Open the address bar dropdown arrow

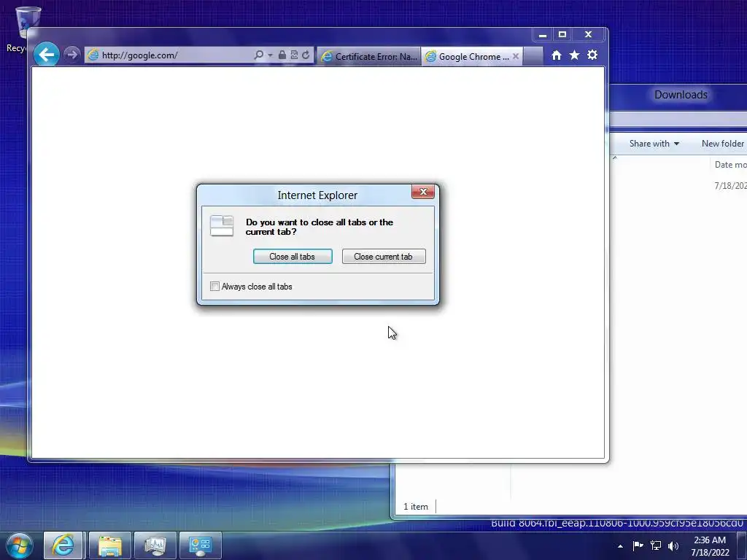270,55
